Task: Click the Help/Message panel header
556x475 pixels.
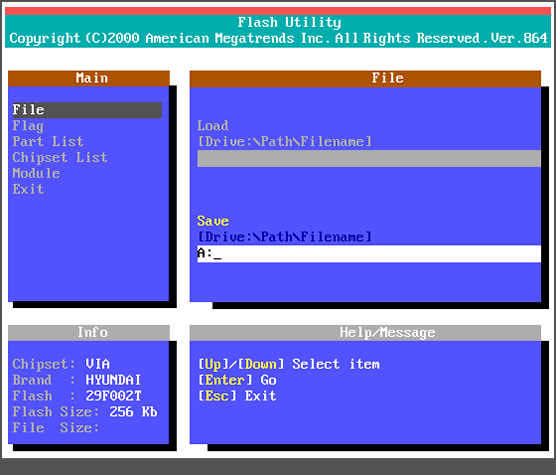Action: click(x=365, y=333)
